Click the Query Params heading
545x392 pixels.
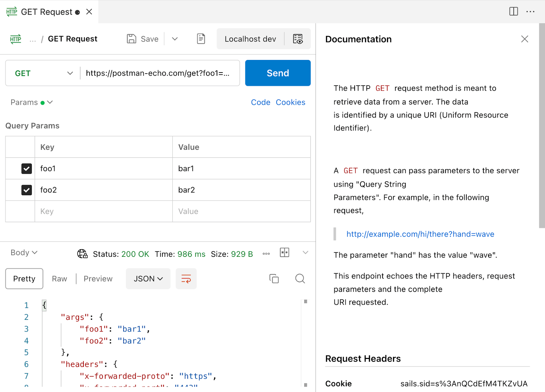tap(32, 126)
